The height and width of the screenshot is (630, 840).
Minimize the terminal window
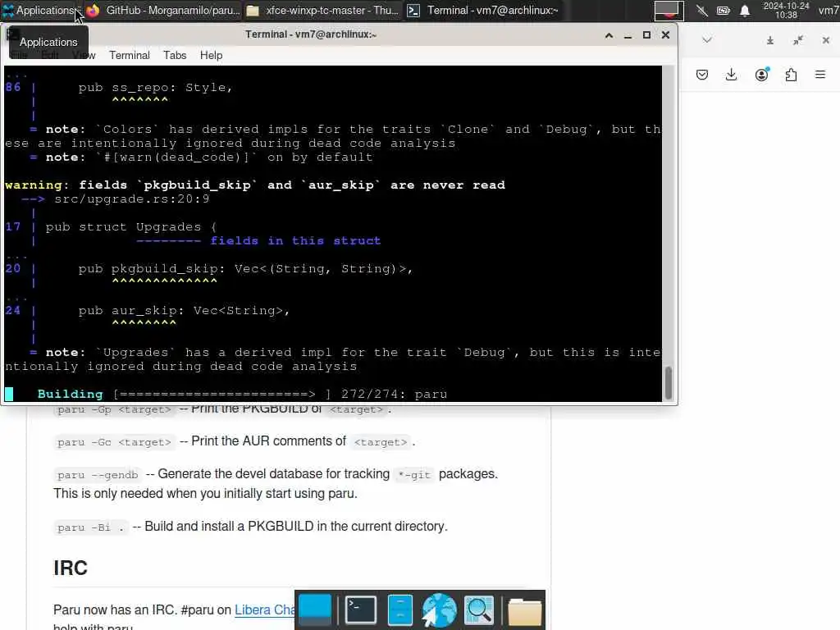[x=628, y=34]
